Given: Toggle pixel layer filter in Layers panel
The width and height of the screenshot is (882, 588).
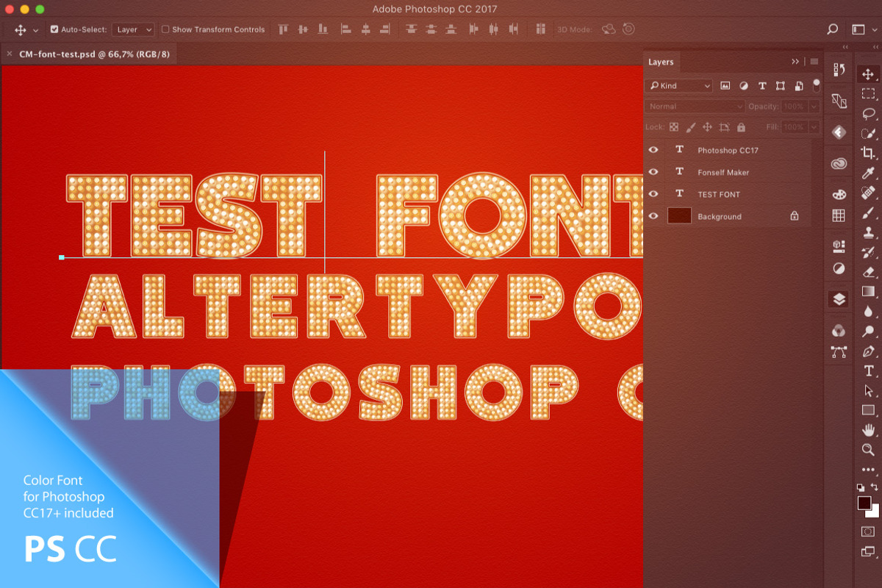Looking at the screenshot, I should click(725, 86).
